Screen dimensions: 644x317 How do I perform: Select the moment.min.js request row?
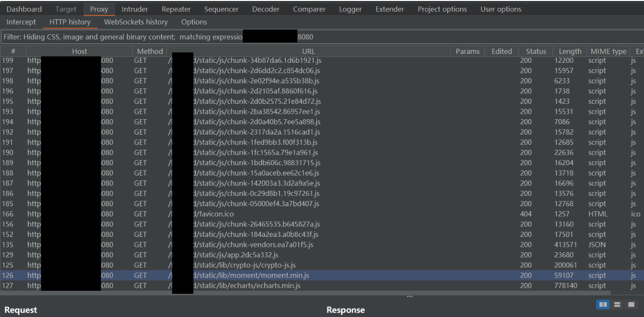(322, 275)
